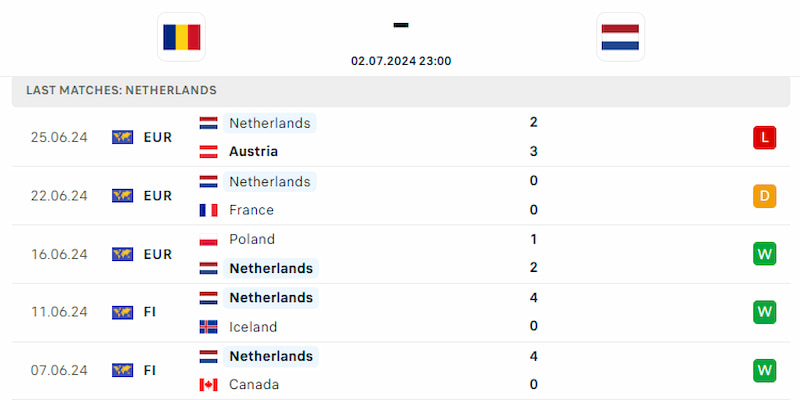Open the Iceland team name link
800x400 pixels.
(x=253, y=327)
